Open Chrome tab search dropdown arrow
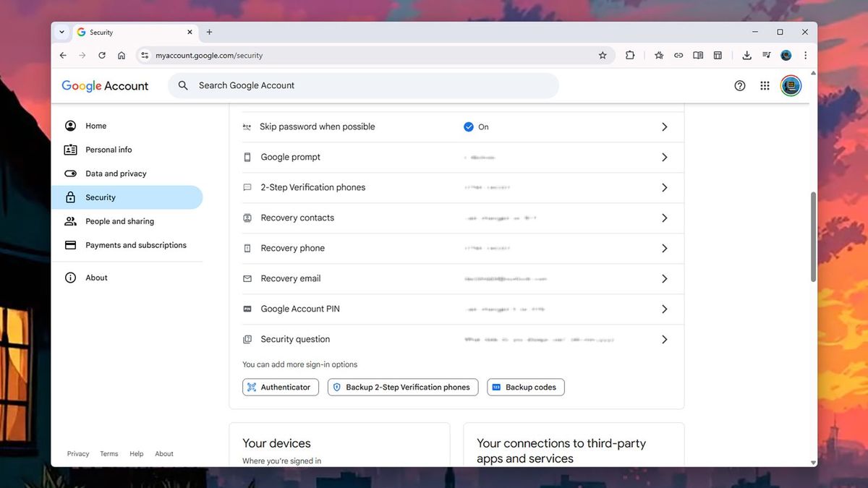Image resolution: width=868 pixels, height=488 pixels. 61,32
